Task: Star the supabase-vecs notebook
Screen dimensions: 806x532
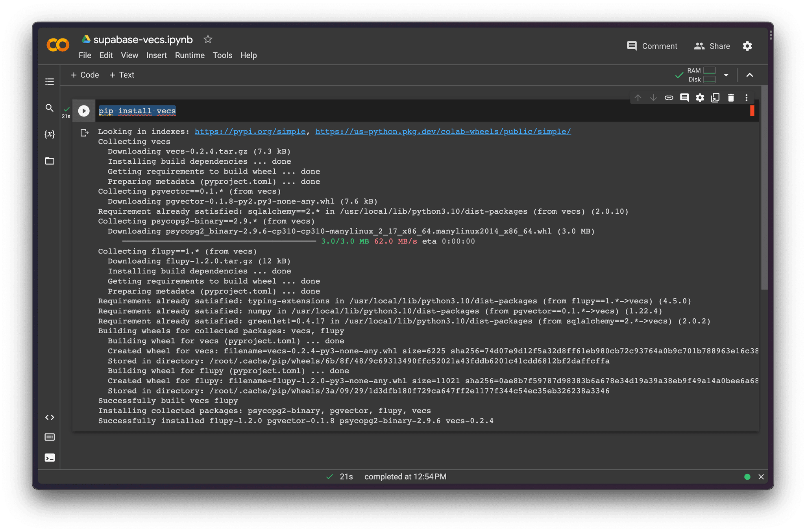Action: tap(207, 39)
